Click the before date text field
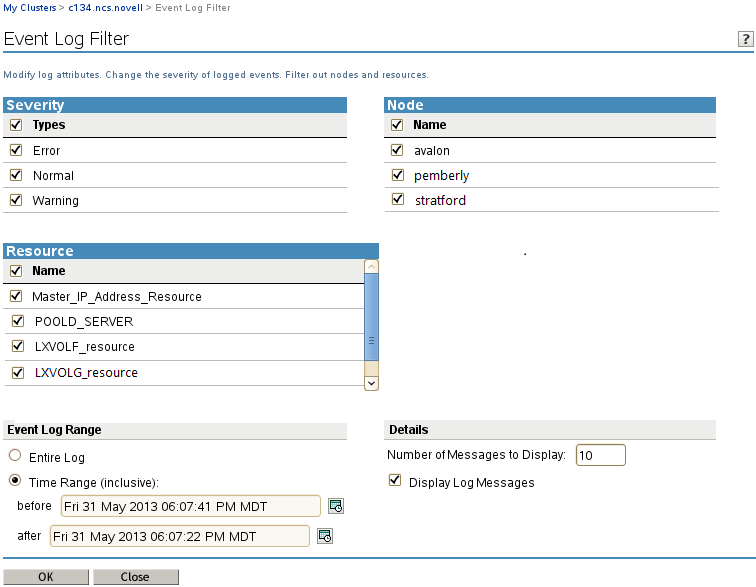Screen dimensions: 756x587 190,506
